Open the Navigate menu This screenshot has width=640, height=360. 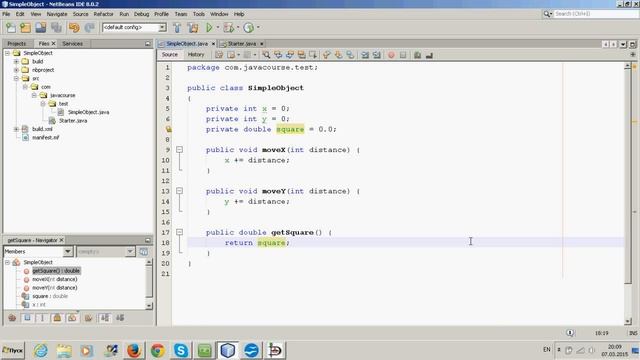tap(57, 14)
